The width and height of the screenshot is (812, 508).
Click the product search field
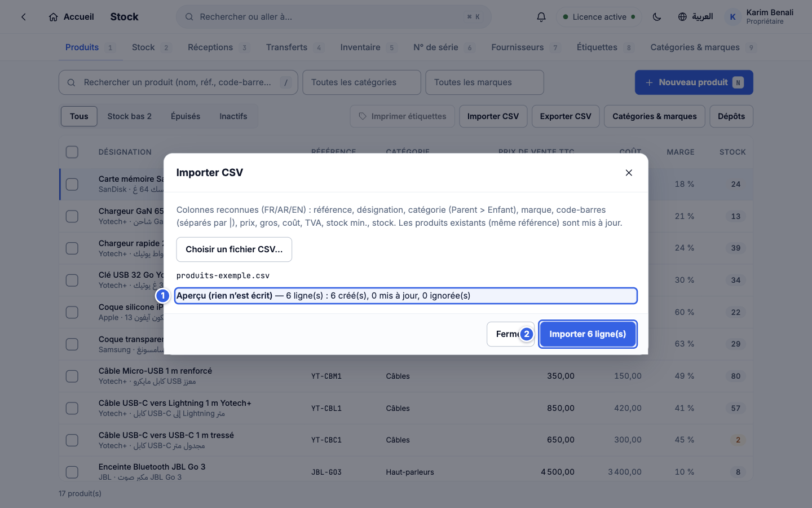[x=178, y=82]
